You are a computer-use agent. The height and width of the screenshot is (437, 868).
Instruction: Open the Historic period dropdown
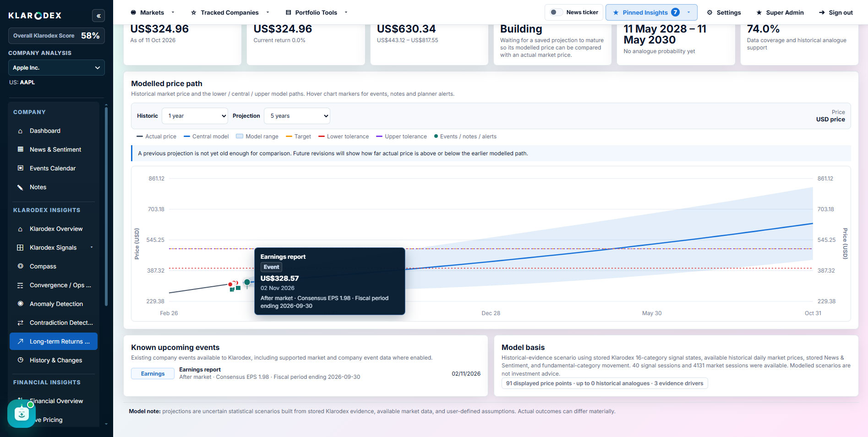coord(195,116)
